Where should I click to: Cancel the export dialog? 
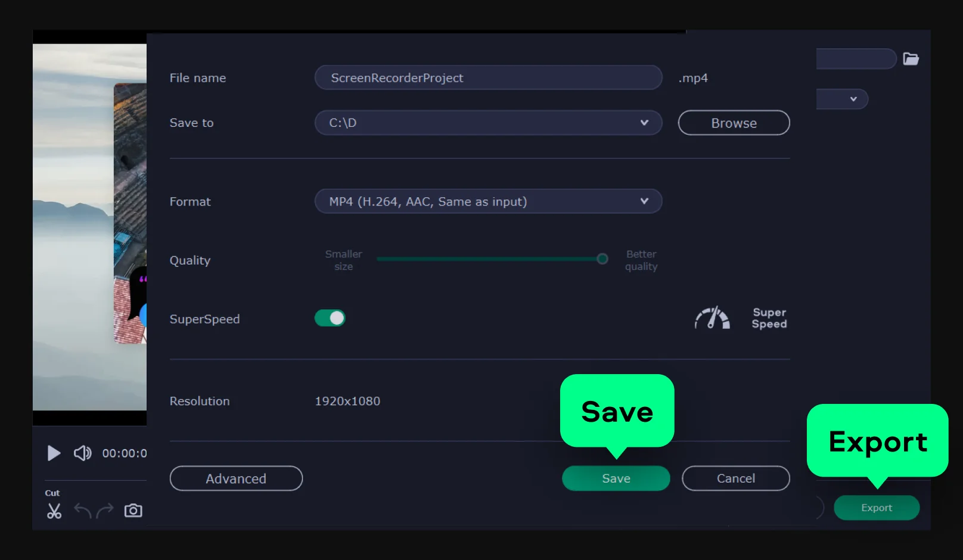735,478
